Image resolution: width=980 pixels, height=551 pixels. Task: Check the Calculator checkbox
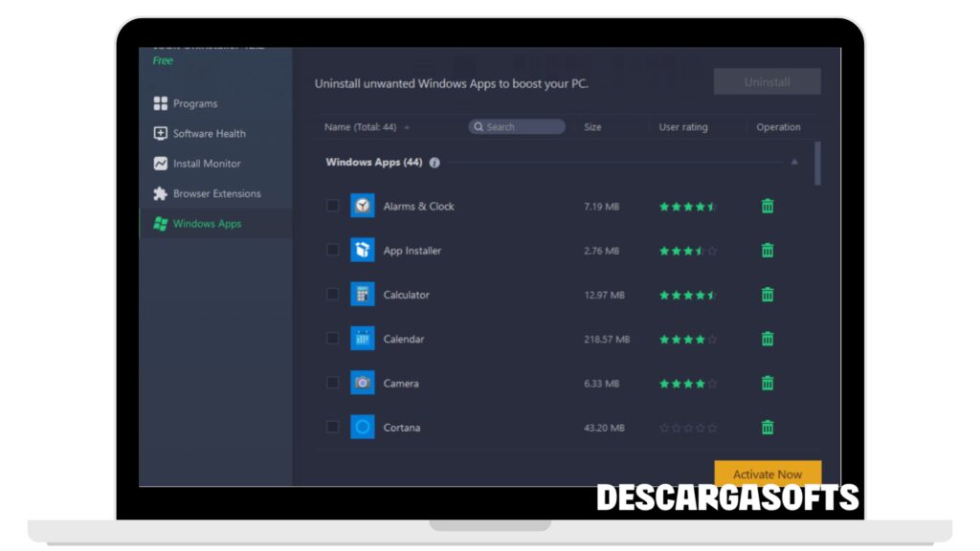[332, 295]
